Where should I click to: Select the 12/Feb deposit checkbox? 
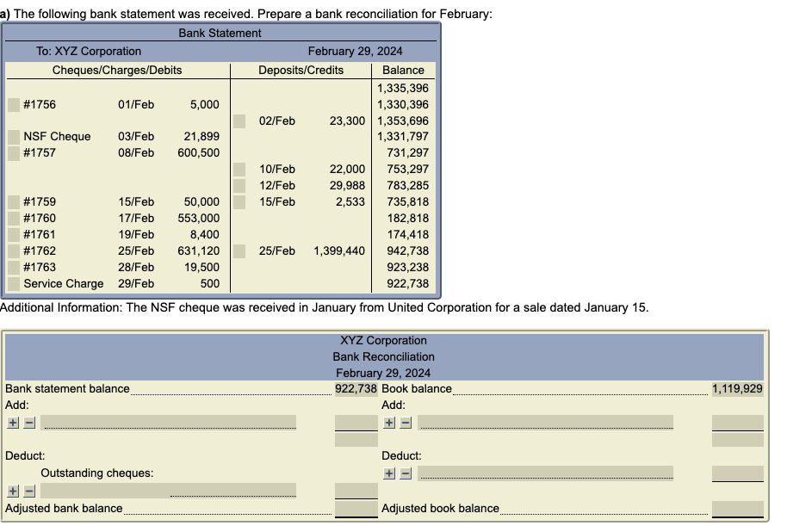coord(239,186)
